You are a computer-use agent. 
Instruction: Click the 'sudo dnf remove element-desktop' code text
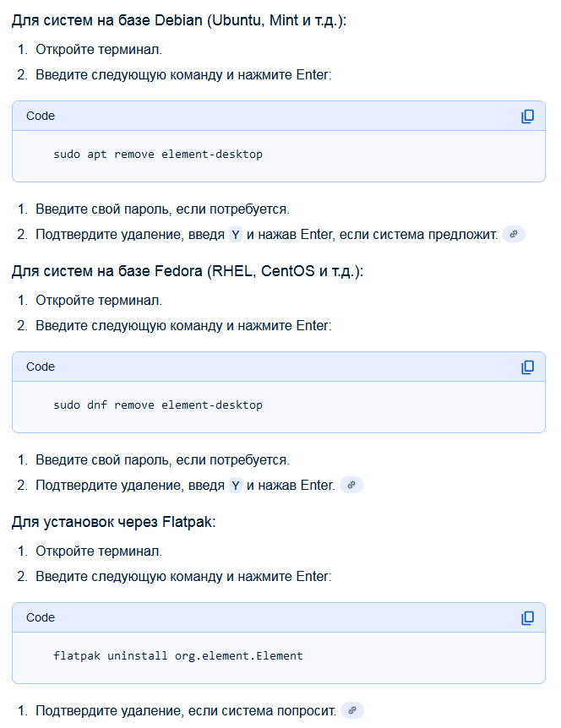(158, 405)
